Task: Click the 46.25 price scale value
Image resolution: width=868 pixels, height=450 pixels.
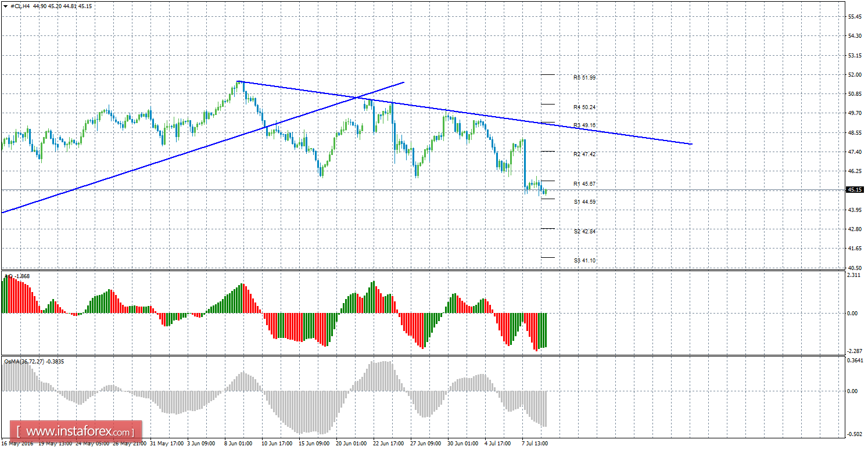Action: pos(855,171)
